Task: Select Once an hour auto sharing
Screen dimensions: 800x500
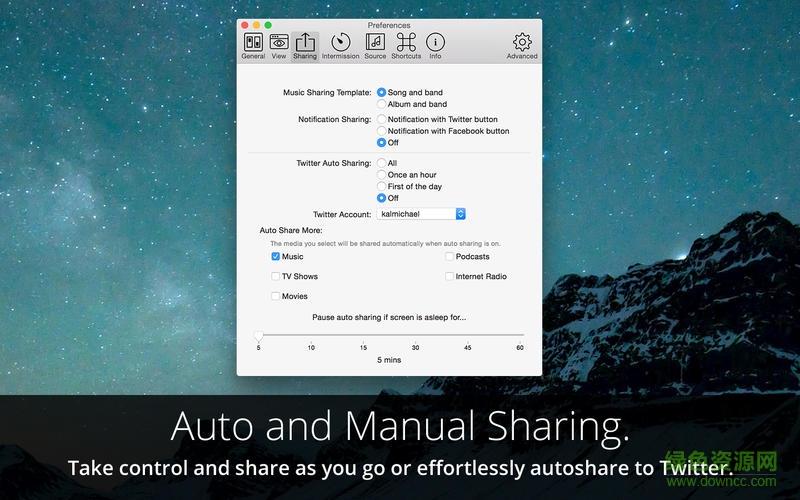Action: (382, 175)
